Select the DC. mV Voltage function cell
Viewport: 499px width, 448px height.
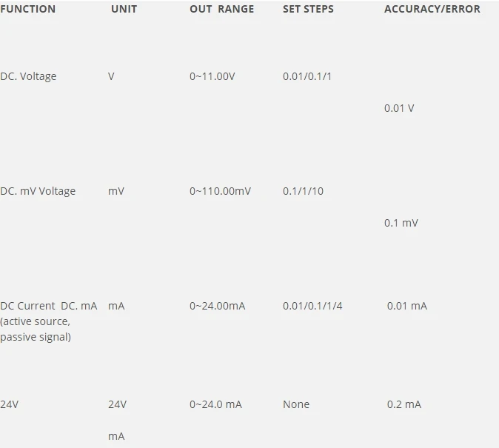38,191
